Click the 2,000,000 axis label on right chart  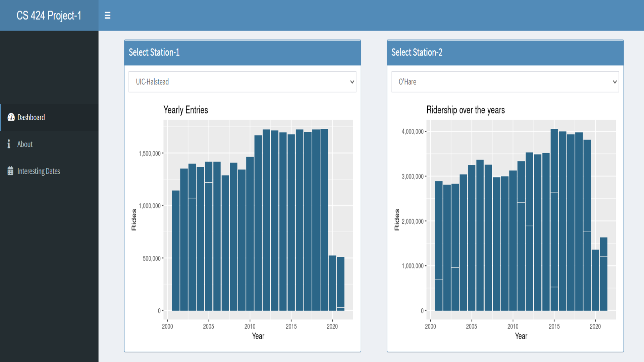(x=413, y=221)
